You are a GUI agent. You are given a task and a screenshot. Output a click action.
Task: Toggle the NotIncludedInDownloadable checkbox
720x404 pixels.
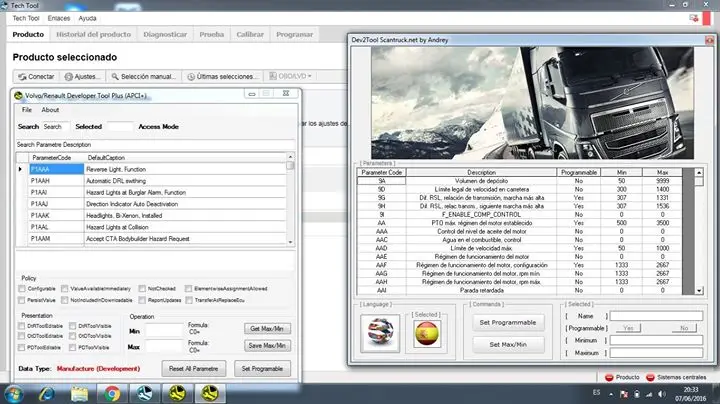coord(64,300)
